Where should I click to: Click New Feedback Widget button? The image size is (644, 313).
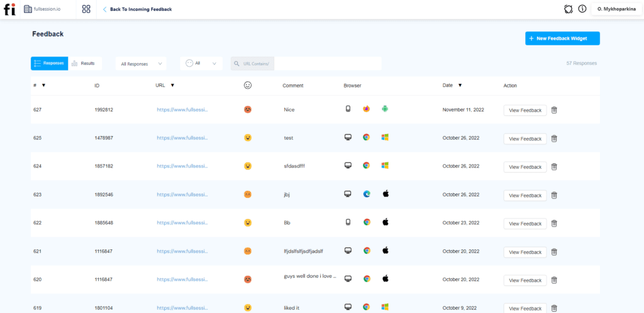[562, 38]
